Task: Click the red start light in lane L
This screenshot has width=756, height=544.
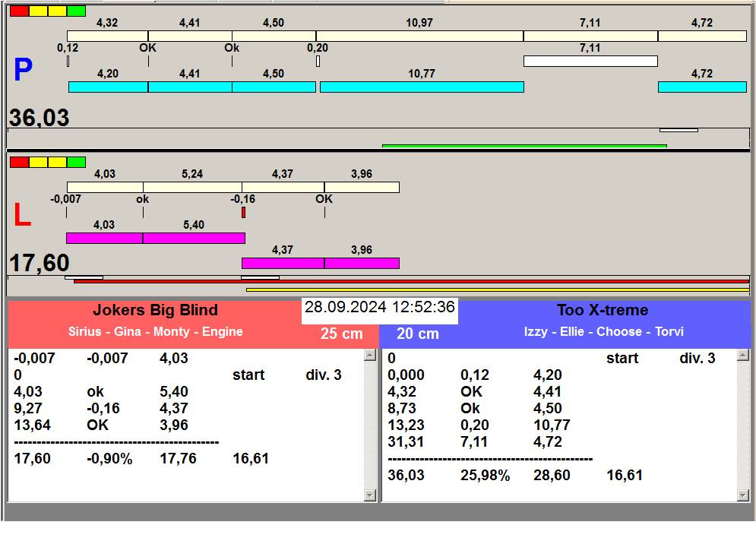Action: click(19, 162)
